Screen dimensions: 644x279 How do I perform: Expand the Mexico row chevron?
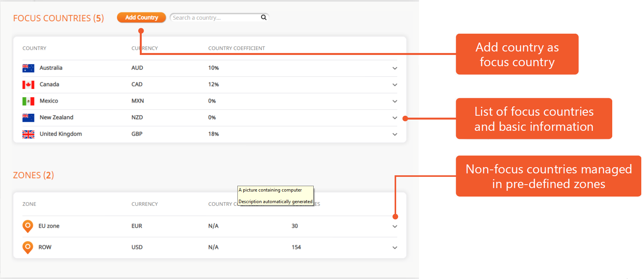[x=395, y=101]
